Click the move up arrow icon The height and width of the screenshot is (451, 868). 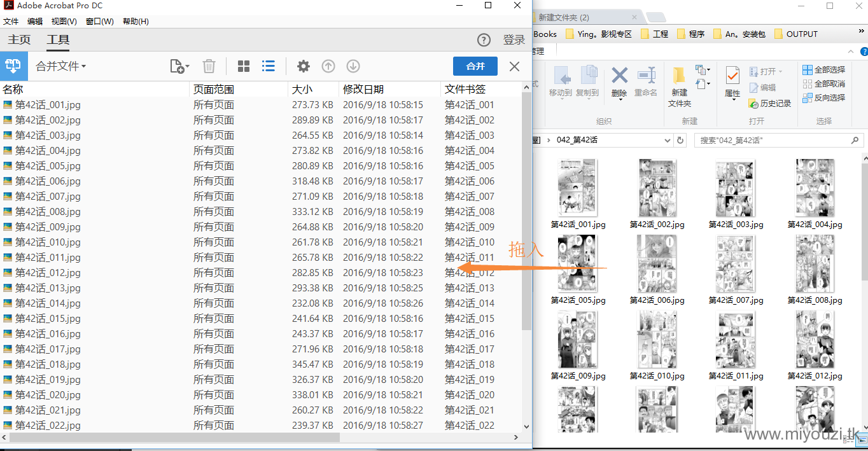point(328,66)
